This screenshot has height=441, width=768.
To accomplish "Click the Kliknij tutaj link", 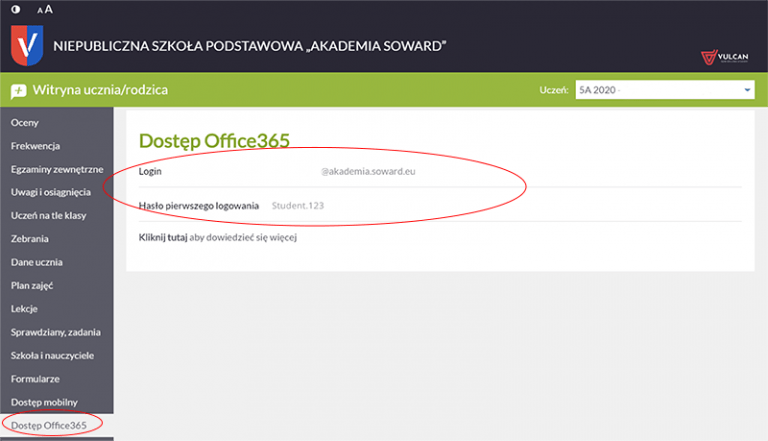I will [x=163, y=238].
